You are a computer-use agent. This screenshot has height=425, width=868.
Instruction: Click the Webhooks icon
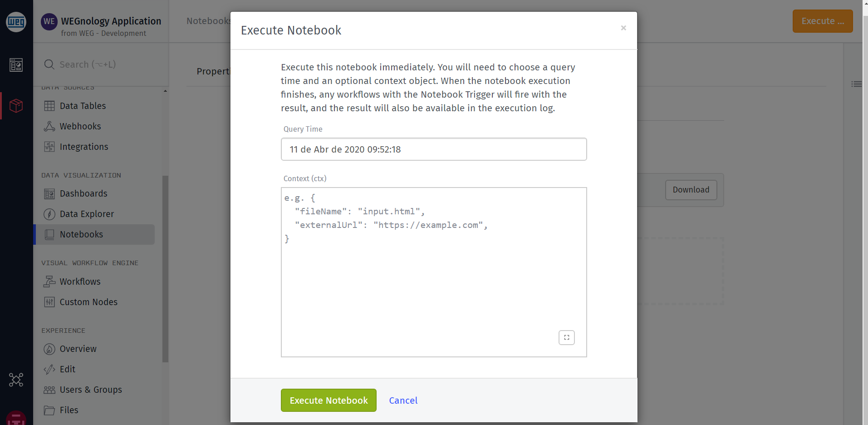49,126
